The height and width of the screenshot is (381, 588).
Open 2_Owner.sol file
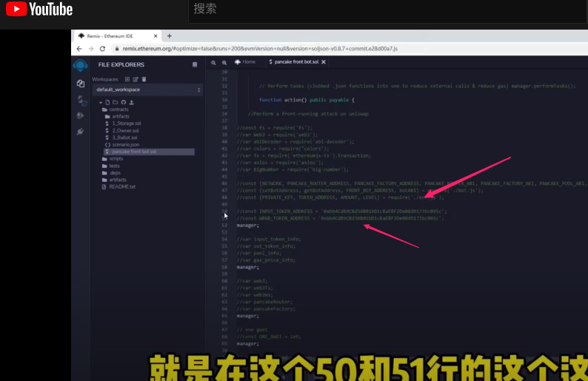[x=122, y=130]
